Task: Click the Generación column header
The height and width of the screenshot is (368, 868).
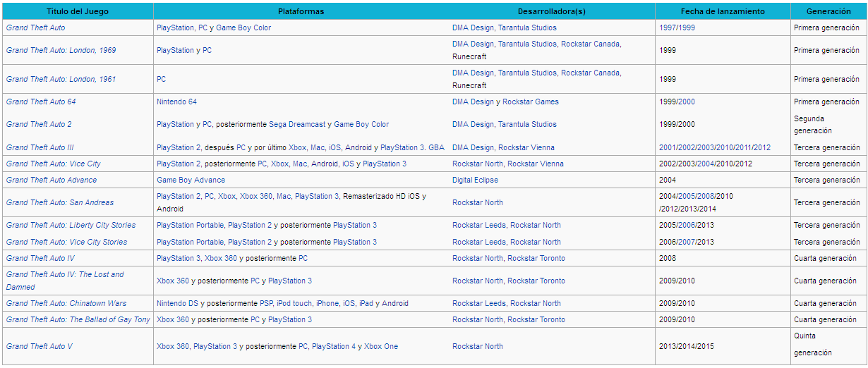Action: 828,11
